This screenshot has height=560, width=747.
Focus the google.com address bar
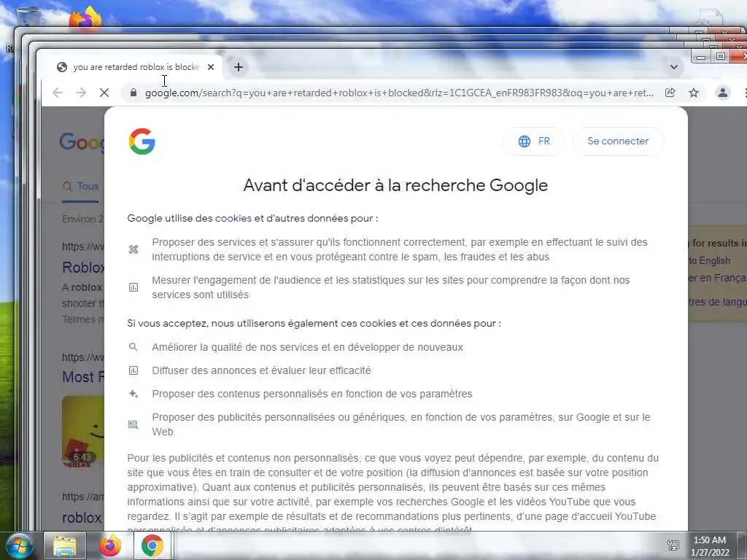tap(399, 93)
